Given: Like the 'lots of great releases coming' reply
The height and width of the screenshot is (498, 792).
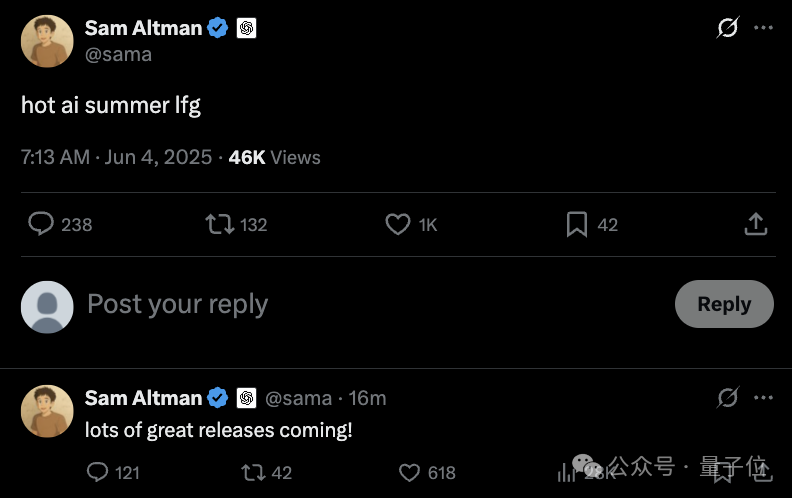Looking at the screenshot, I should click(409, 472).
